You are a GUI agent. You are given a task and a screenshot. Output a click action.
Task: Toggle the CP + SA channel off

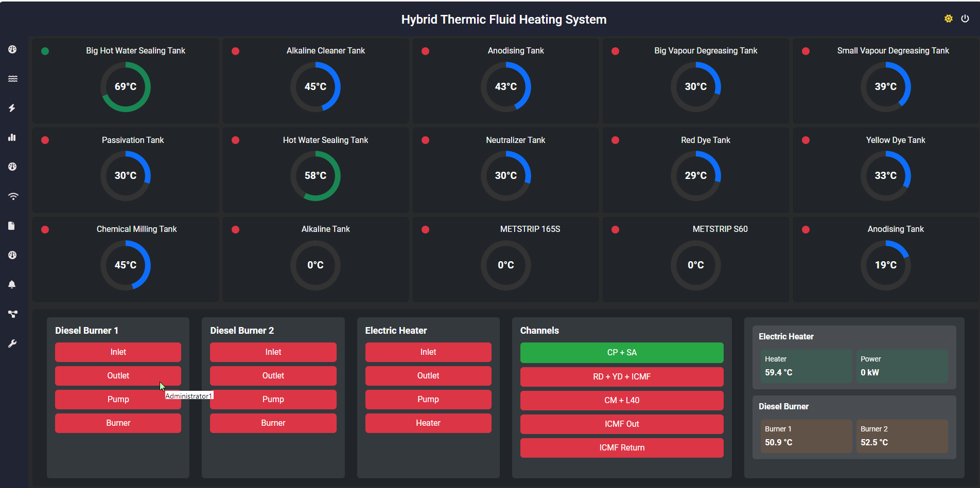coord(621,353)
